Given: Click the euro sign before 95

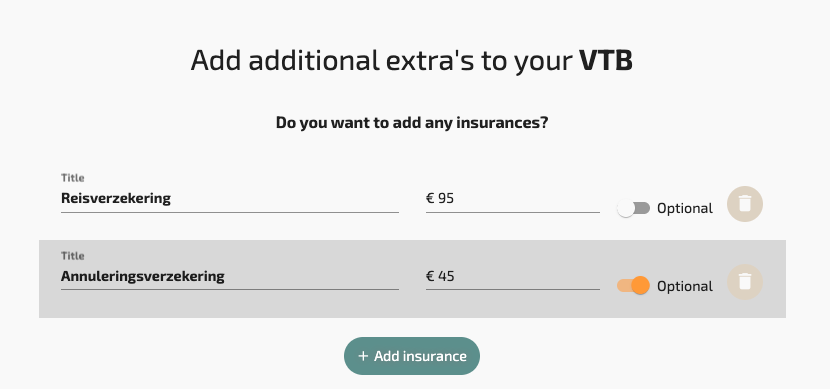Looking at the screenshot, I should tap(430, 198).
